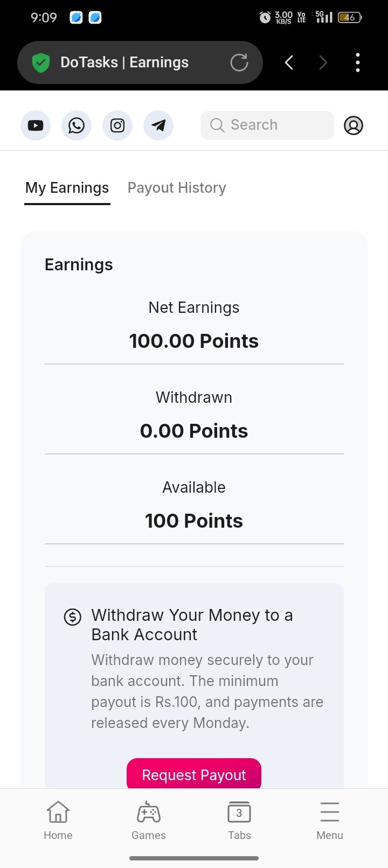Click the Request Payout button
The height and width of the screenshot is (868, 388).
tap(194, 774)
